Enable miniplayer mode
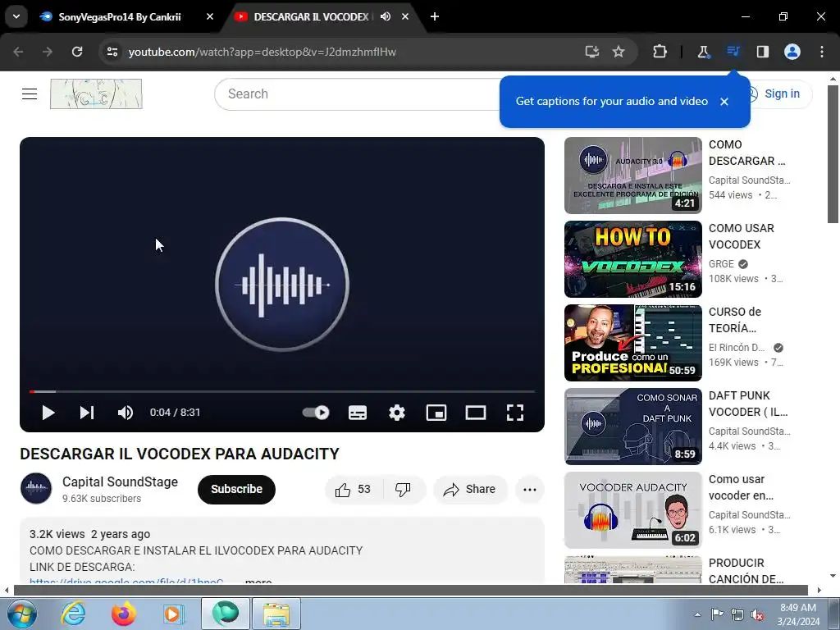840x630 pixels. point(436,413)
